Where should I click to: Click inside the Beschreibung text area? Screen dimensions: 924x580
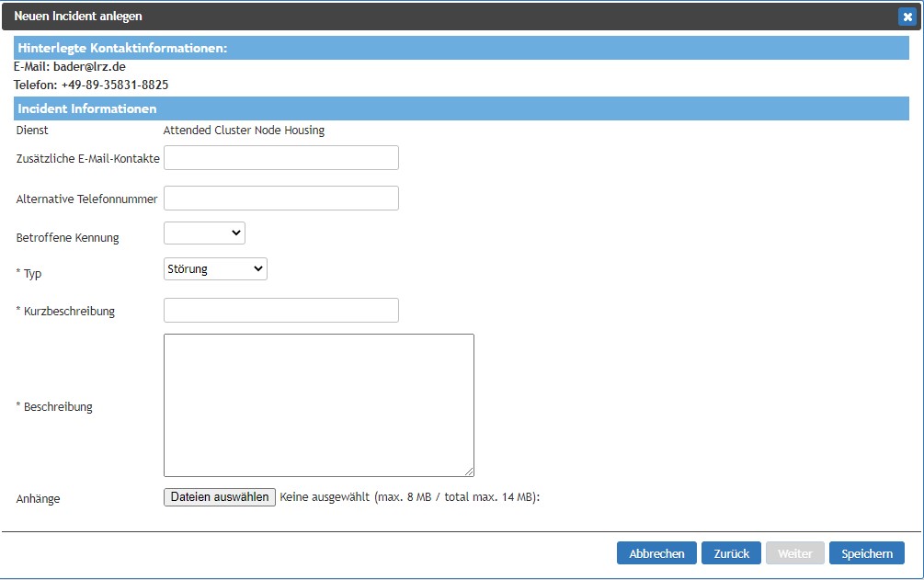(x=318, y=404)
